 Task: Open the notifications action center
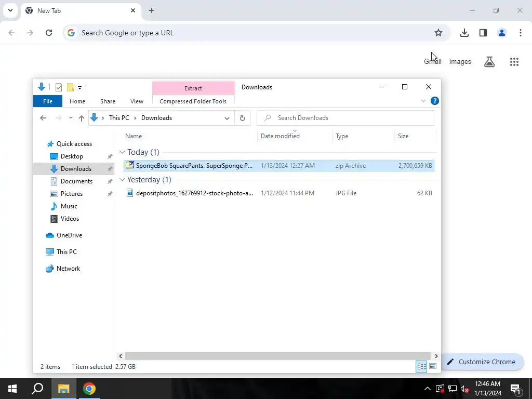click(515, 389)
